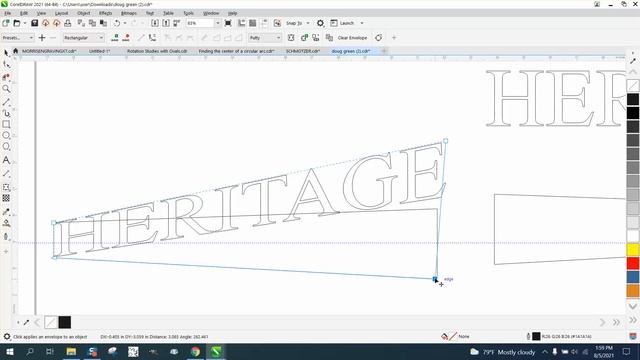The width and height of the screenshot is (640, 360).
Task: Open the Bitmaps menu
Action: tap(129, 13)
